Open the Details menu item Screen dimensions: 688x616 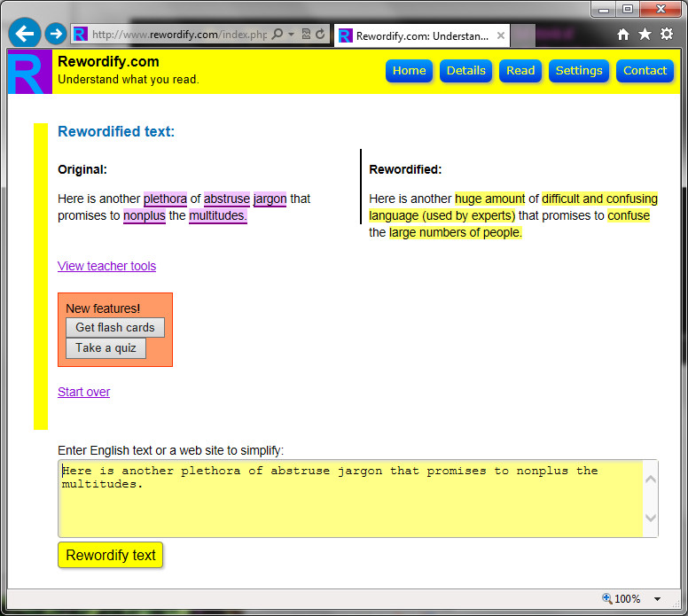click(x=465, y=71)
